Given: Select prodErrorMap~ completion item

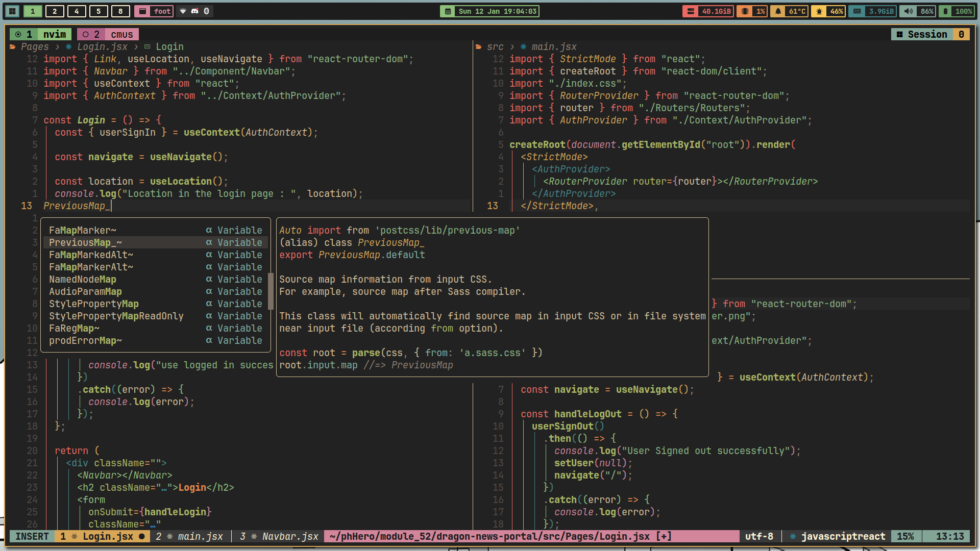Looking at the screenshot, I should (156, 341).
